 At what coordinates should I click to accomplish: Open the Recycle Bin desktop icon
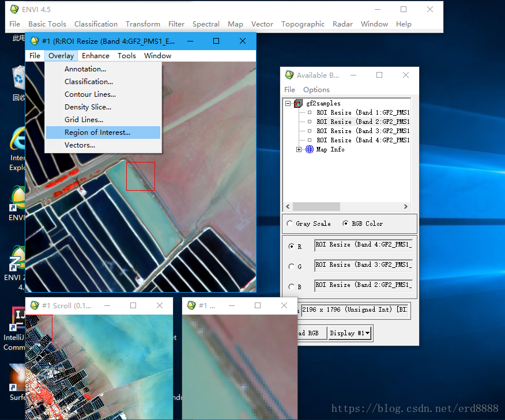pos(18,78)
